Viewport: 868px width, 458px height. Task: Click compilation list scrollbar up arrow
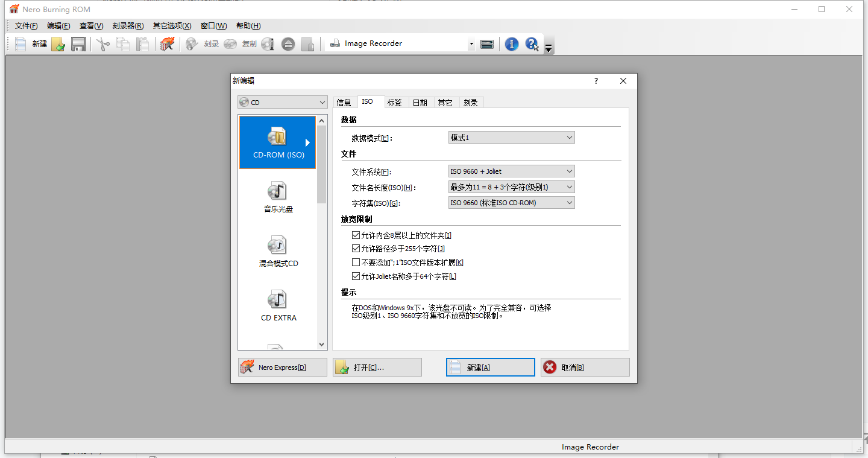pos(321,121)
